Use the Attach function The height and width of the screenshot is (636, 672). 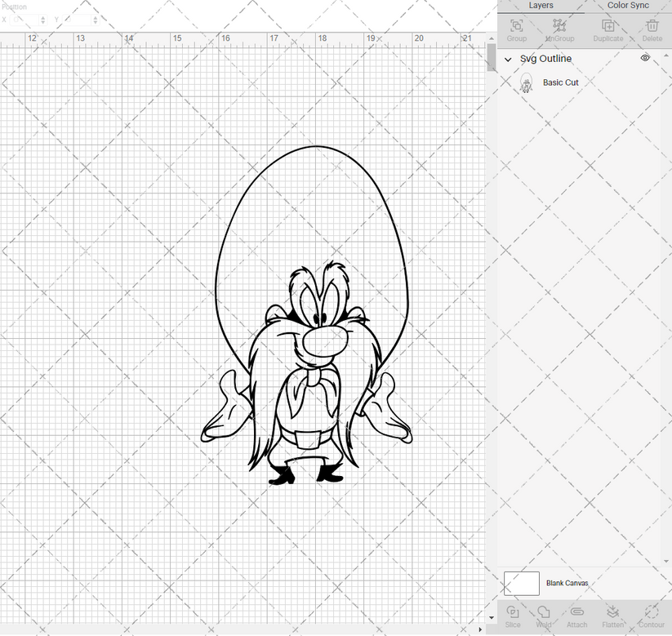point(576,615)
